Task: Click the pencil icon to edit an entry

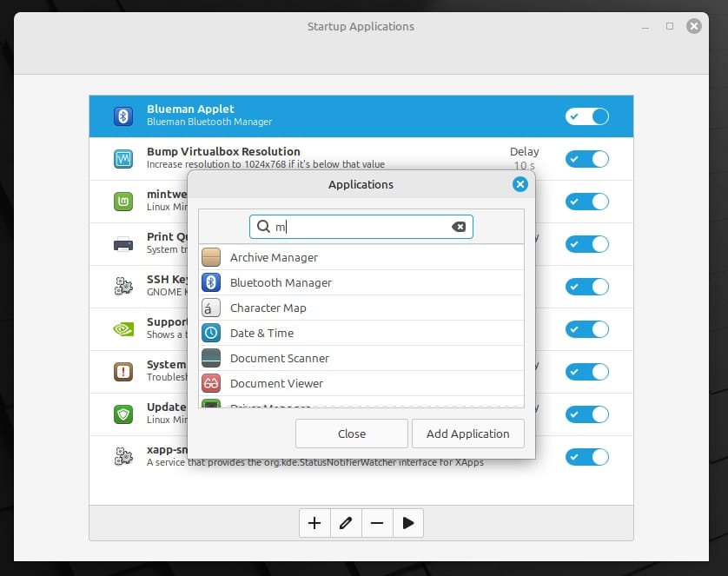Action: coord(346,522)
